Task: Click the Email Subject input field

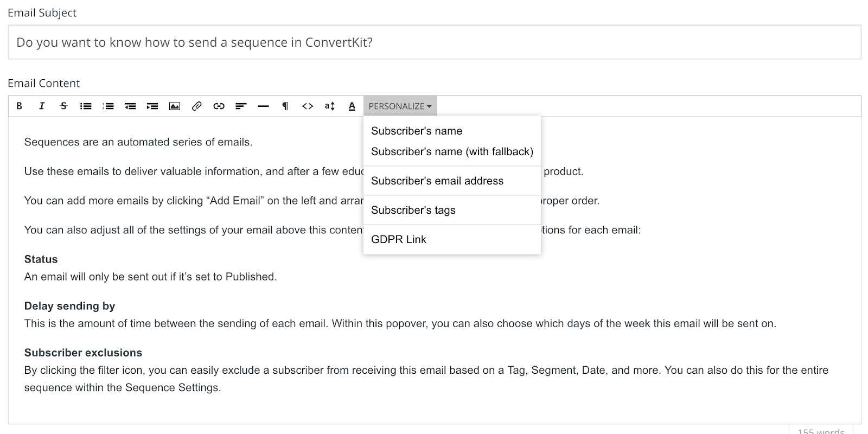Action: pos(434,42)
